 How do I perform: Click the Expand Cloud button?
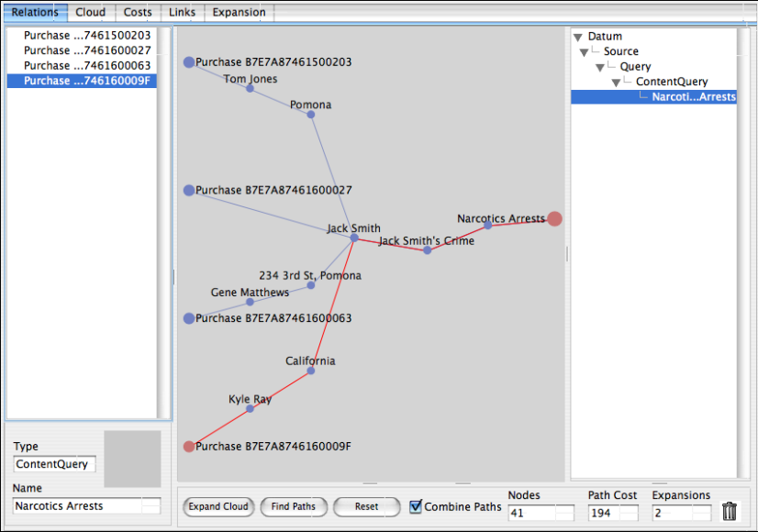(218, 506)
